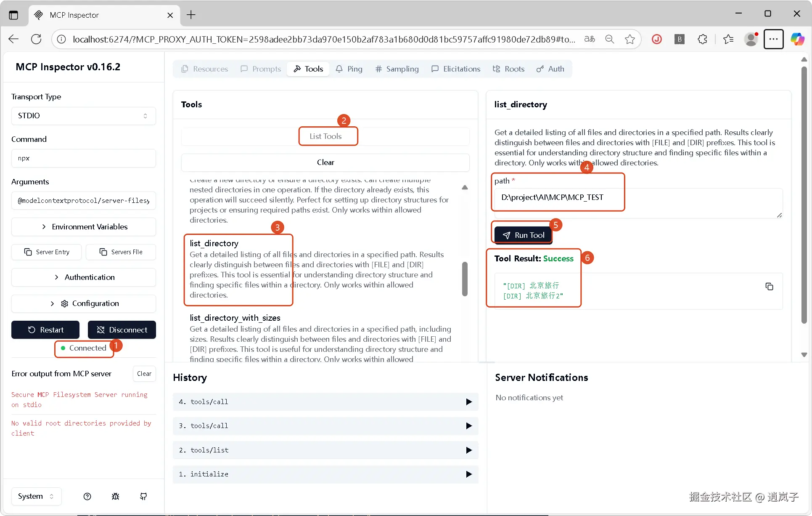Open the GitHub icon link
Viewport: 812px width, 516px height.
(143, 496)
